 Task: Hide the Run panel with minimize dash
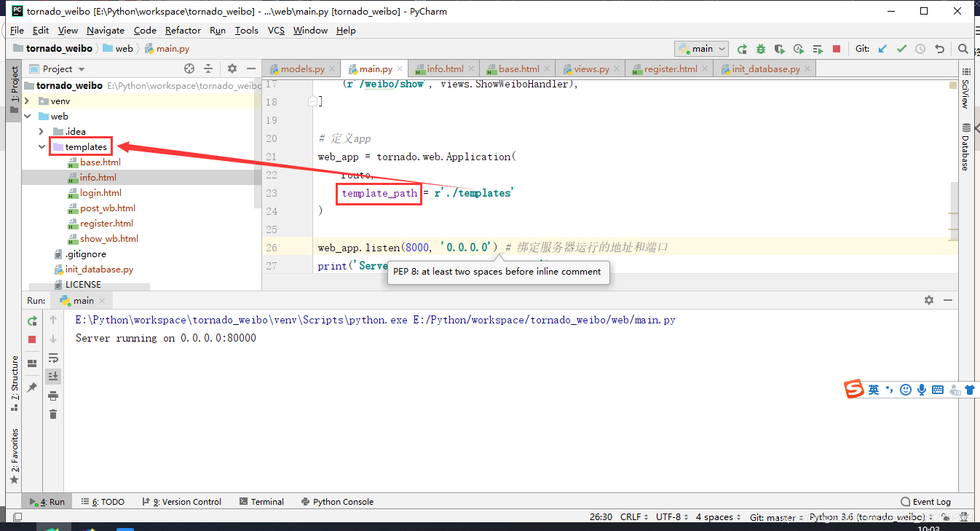click(x=949, y=300)
